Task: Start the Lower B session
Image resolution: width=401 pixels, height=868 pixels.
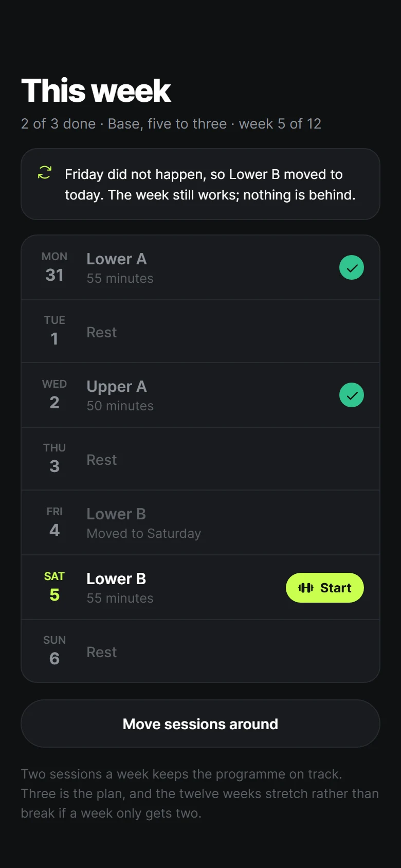Action: click(325, 588)
